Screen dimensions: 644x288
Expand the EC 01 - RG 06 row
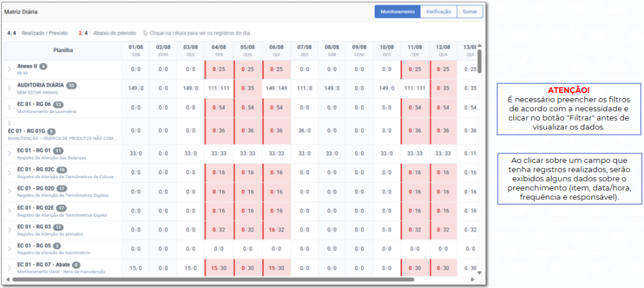(x=9, y=108)
